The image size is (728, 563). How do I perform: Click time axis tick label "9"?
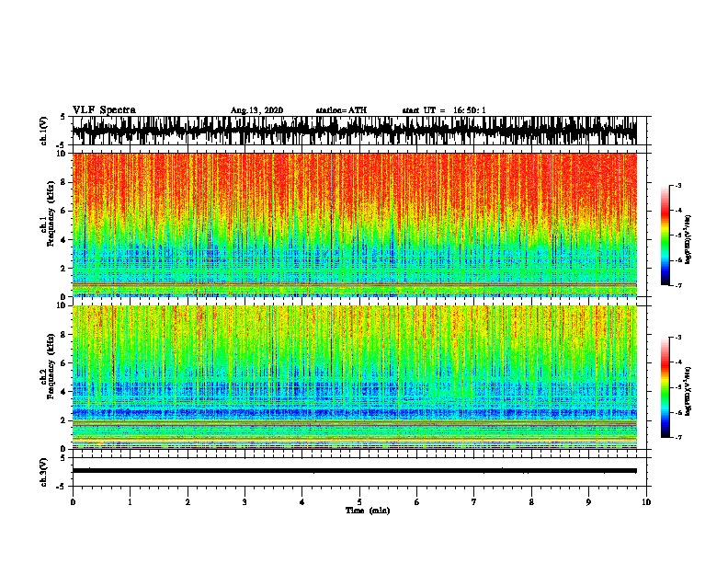588,502
